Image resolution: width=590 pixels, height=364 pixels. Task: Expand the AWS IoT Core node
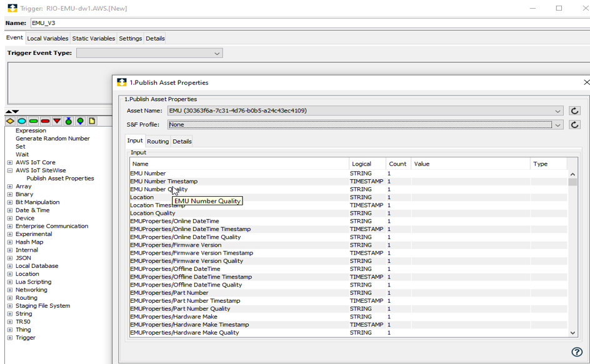click(10, 163)
